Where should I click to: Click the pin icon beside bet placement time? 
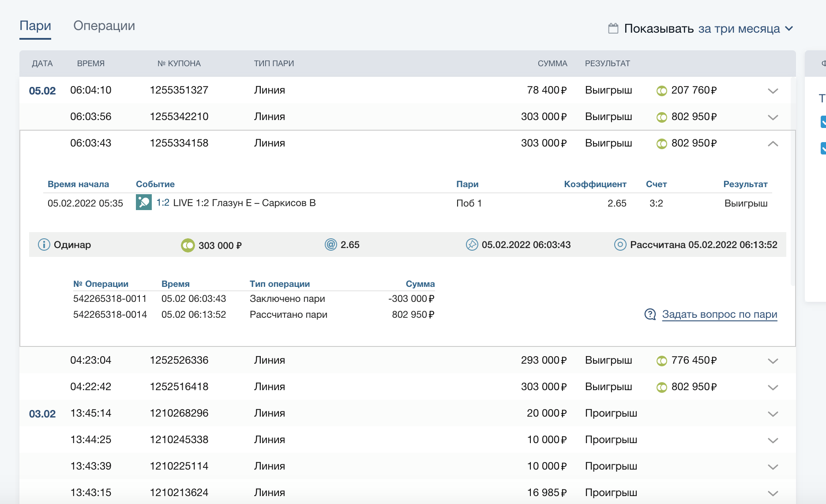point(472,244)
